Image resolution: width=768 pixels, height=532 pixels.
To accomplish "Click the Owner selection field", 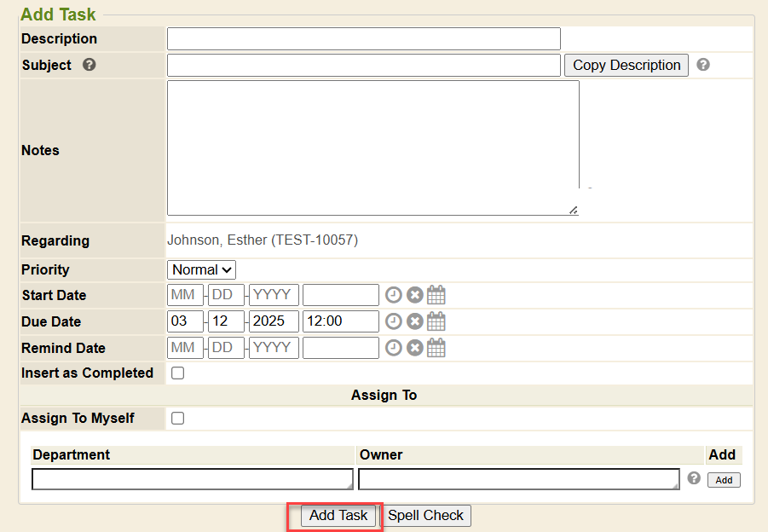I will pyautogui.click(x=518, y=479).
